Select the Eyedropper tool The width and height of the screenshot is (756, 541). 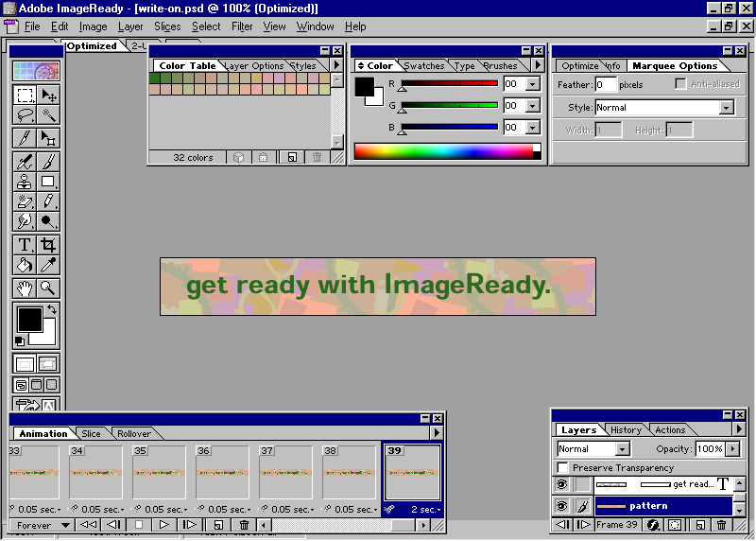[x=48, y=265]
